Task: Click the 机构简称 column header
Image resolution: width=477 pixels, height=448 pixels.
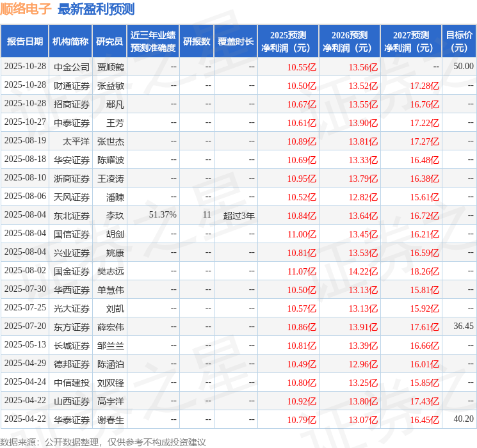Action: (x=70, y=42)
